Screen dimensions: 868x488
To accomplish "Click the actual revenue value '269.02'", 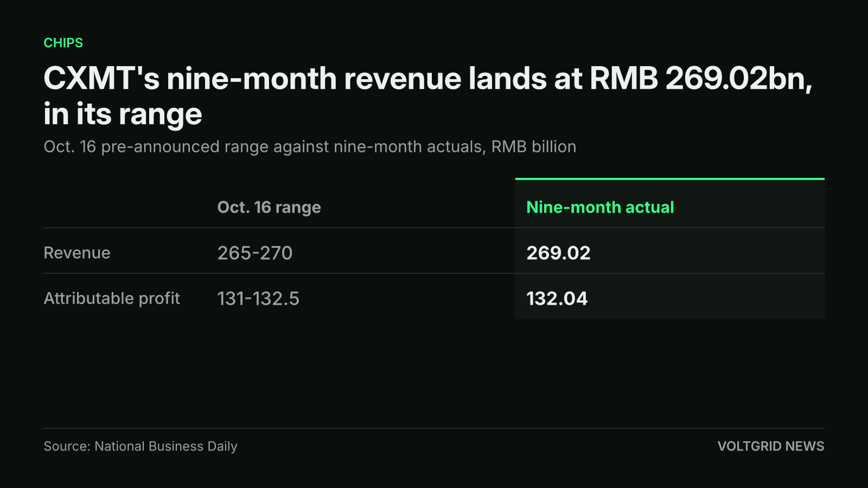I will click(x=558, y=253).
